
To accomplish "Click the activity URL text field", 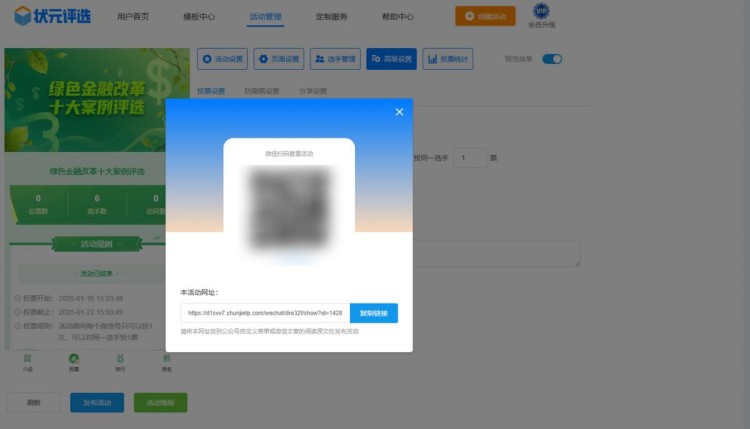I will point(265,313).
